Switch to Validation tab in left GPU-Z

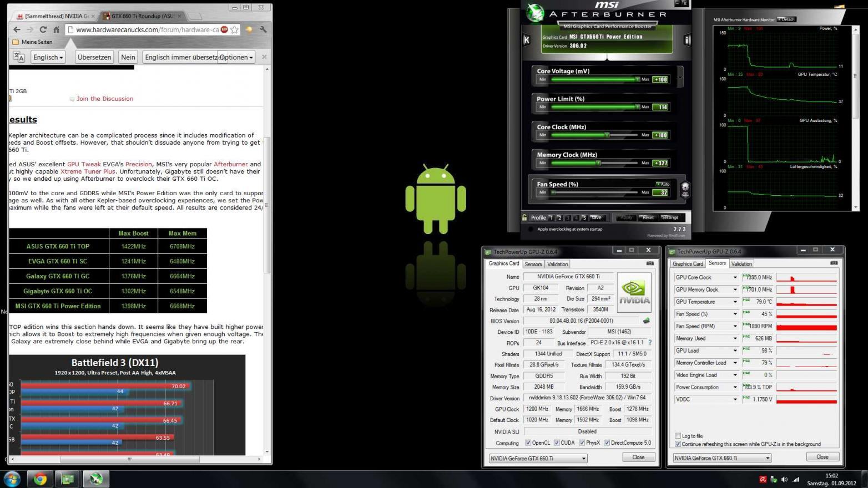tap(557, 264)
